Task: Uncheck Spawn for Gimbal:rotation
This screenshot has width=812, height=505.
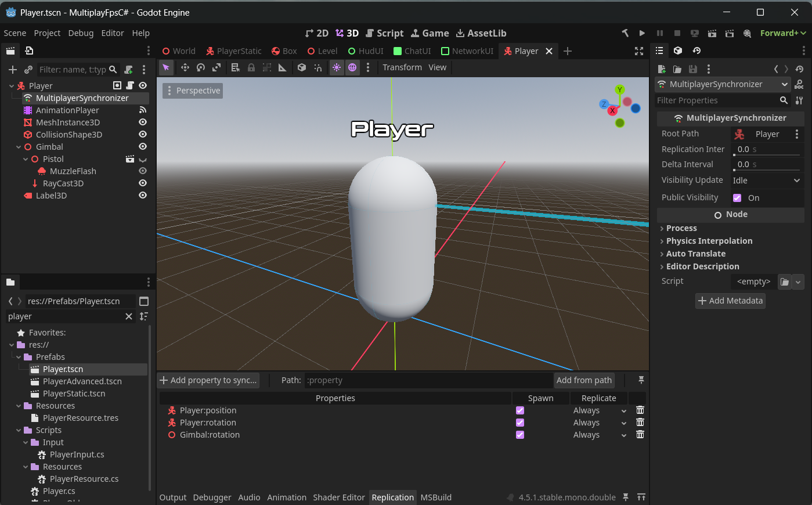Action: (520, 435)
